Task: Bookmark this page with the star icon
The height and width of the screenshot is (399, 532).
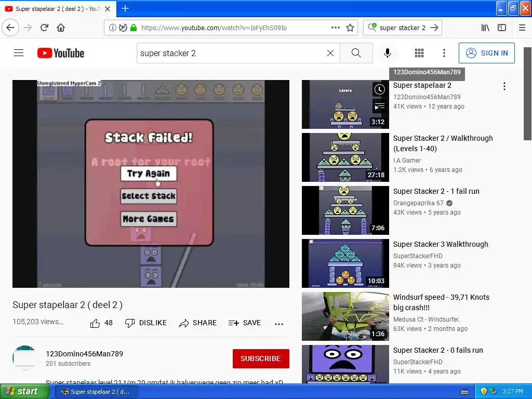Action: pos(350,28)
